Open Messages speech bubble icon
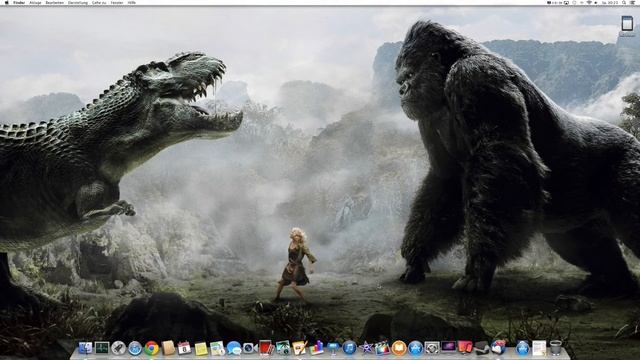This screenshot has width=640, height=360. click(x=234, y=348)
